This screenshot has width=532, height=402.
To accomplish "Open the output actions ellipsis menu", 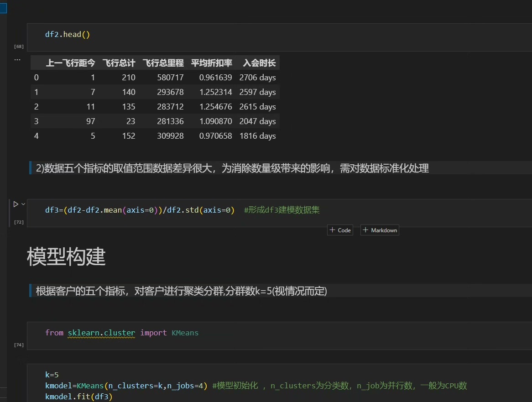I will 17,60.
